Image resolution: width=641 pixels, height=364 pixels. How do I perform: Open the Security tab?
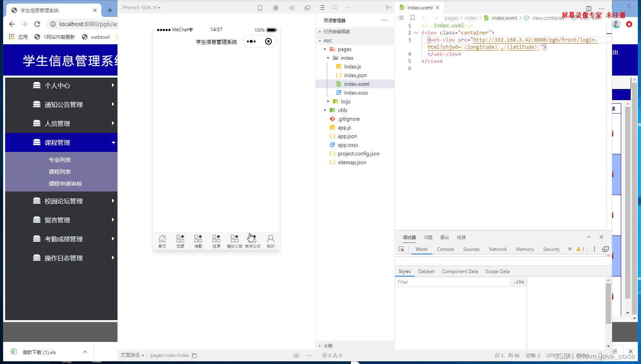551,249
